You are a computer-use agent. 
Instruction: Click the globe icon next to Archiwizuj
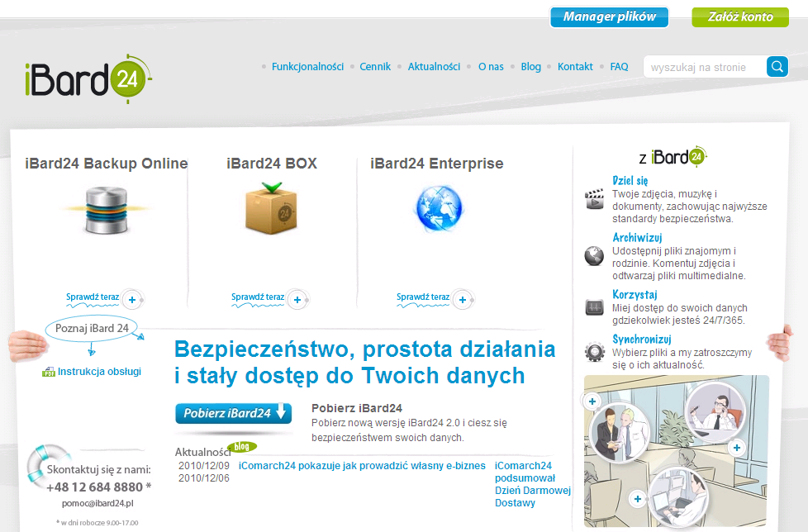[x=594, y=255]
